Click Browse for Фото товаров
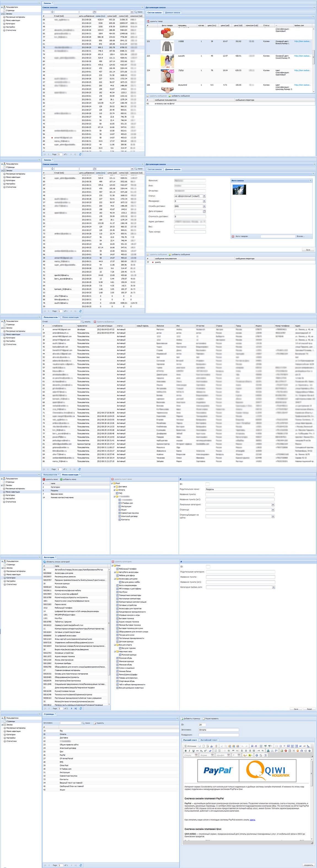Viewport: 317px width, 868px height. [x=300, y=236]
